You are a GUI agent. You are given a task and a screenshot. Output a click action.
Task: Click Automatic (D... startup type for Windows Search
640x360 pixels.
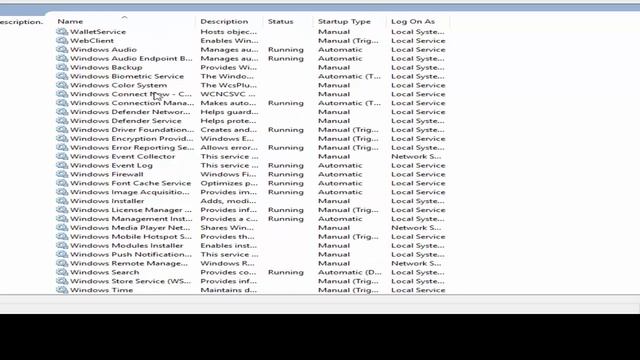(x=349, y=272)
